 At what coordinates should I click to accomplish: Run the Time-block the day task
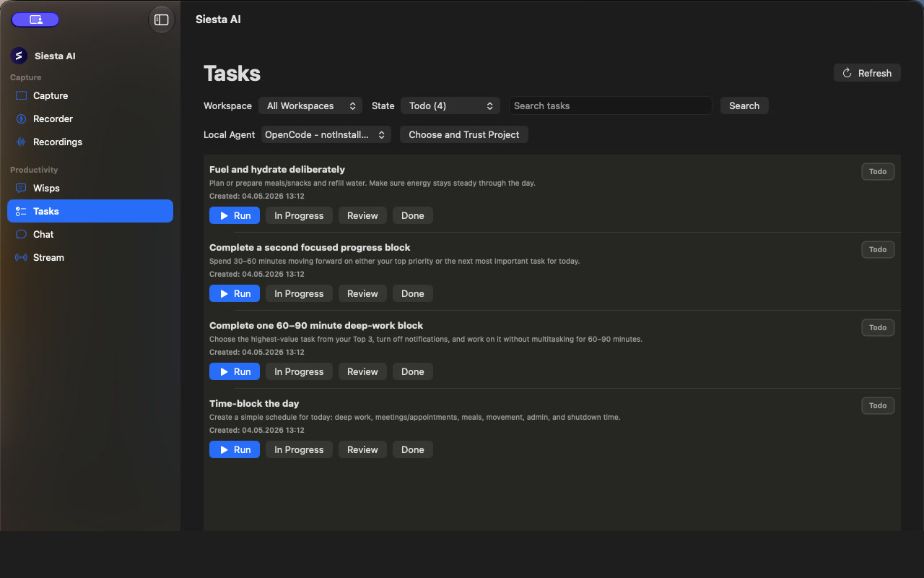click(x=235, y=449)
